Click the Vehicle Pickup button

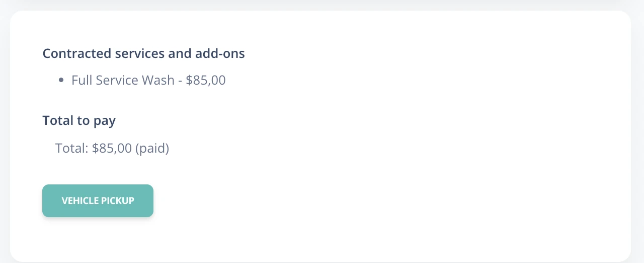tap(98, 201)
